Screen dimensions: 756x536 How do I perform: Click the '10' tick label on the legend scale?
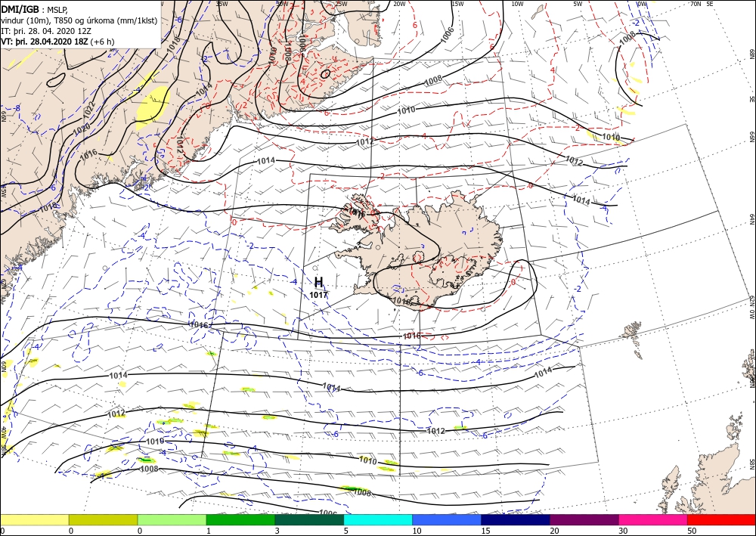pyautogui.click(x=417, y=531)
